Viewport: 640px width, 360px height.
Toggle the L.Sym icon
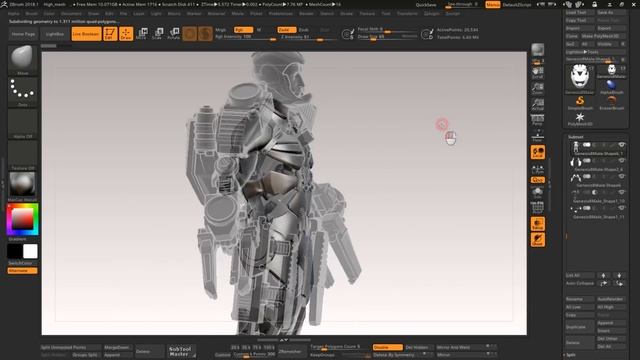(538, 170)
